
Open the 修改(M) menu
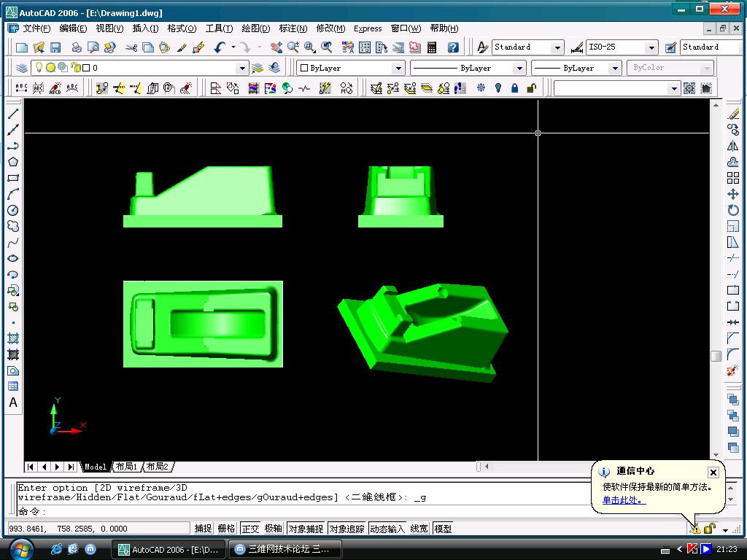(x=330, y=28)
